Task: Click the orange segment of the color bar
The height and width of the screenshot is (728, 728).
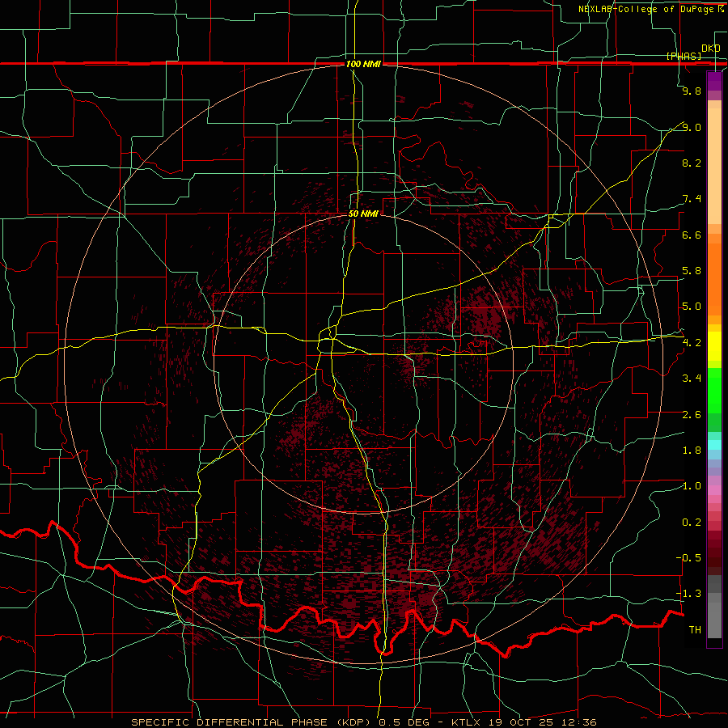Action: pyautogui.click(x=714, y=280)
